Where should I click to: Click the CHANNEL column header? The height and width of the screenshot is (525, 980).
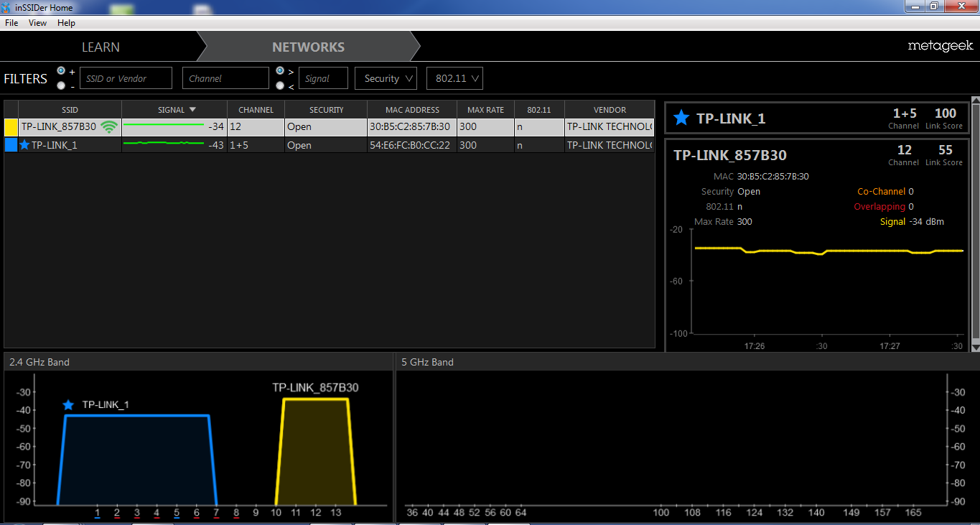click(256, 110)
